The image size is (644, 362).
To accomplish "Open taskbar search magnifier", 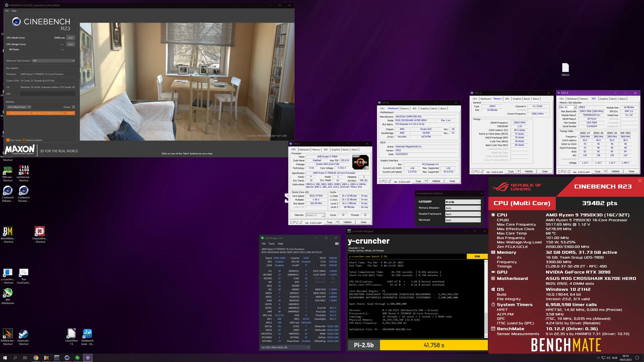I will pyautogui.click(x=15, y=358).
